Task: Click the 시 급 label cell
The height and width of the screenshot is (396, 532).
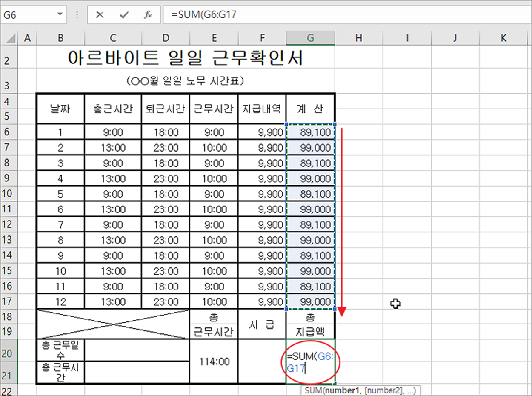Action: coord(262,324)
